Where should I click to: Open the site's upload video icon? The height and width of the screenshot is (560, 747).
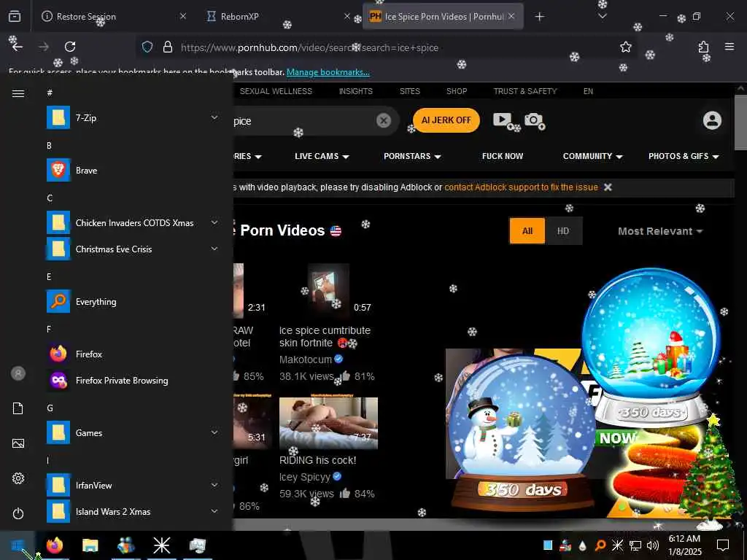(x=503, y=120)
